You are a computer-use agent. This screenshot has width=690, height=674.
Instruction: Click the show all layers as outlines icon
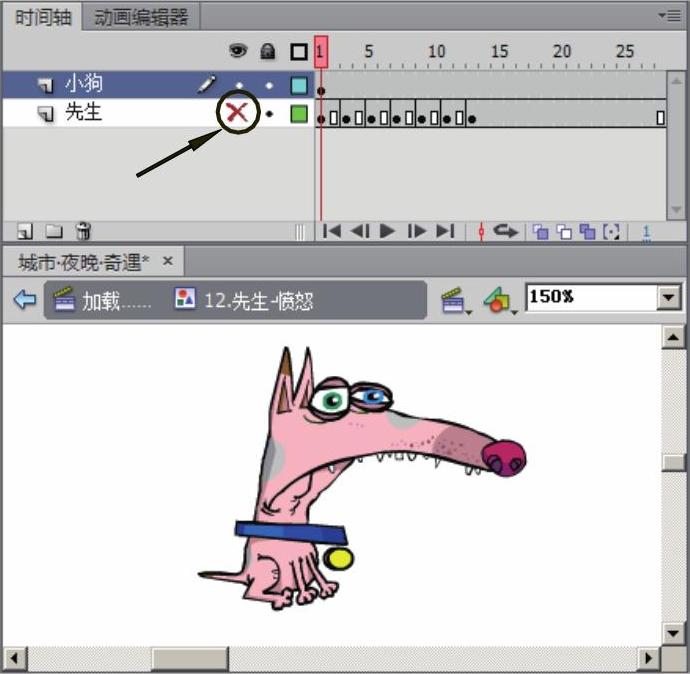[x=299, y=52]
